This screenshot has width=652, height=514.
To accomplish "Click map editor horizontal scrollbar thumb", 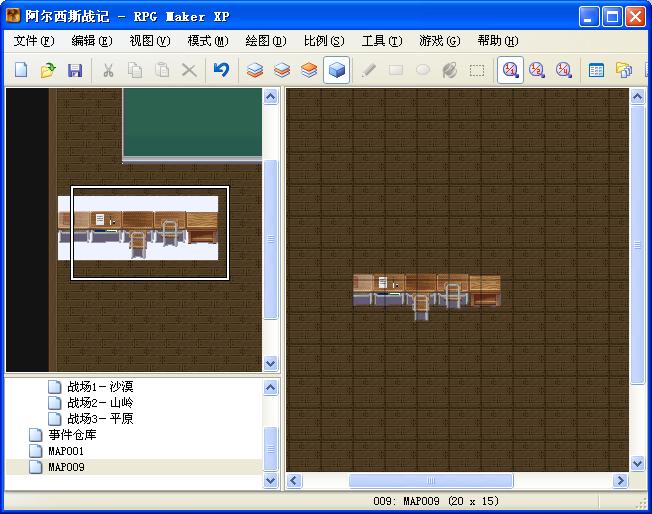I will tap(431, 481).
